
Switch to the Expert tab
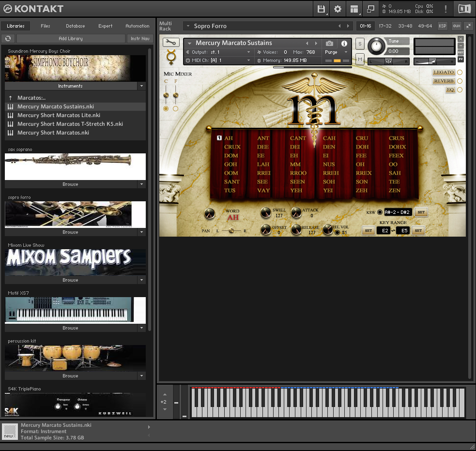click(x=106, y=26)
